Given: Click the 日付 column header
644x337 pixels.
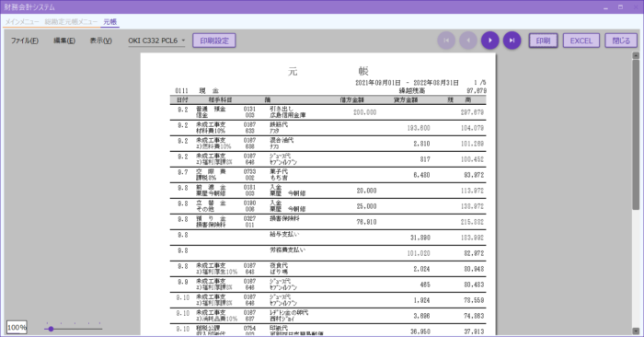Looking at the screenshot, I should pos(182,99).
